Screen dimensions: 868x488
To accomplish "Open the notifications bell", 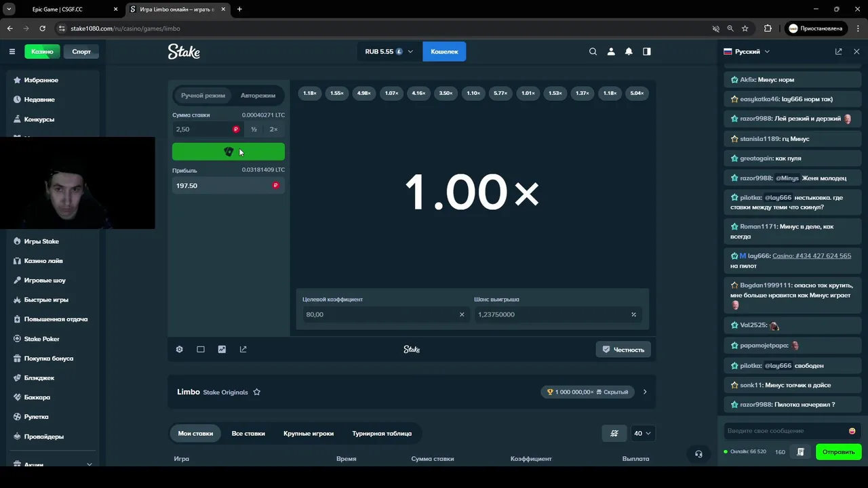I will (x=629, y=52).
